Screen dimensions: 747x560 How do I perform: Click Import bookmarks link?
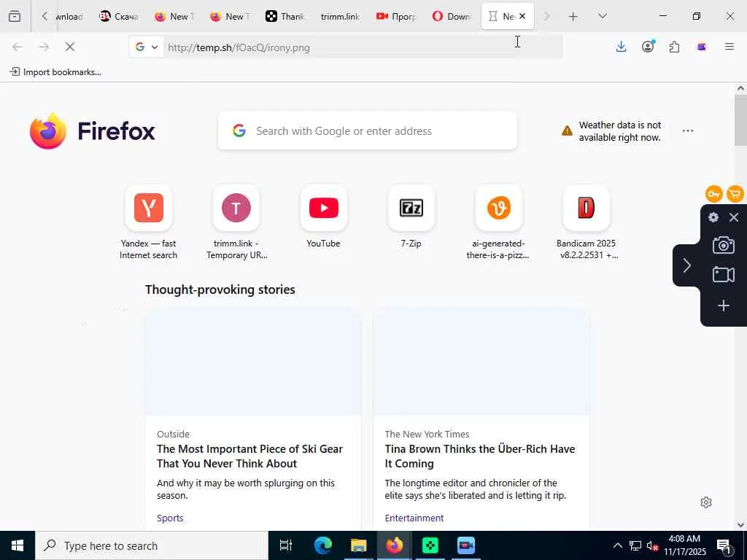point(55,72)
